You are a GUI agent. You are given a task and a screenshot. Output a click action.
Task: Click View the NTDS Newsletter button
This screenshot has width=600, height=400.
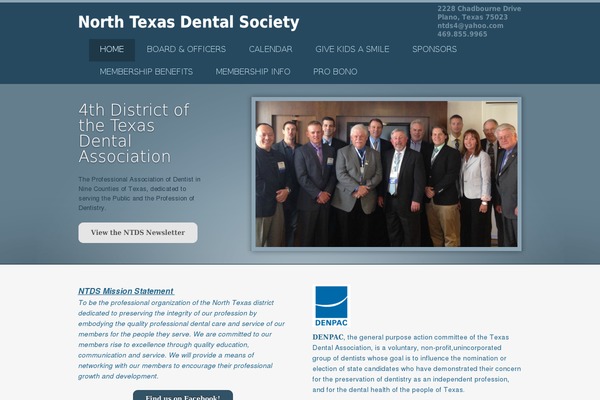click(138, 233)
